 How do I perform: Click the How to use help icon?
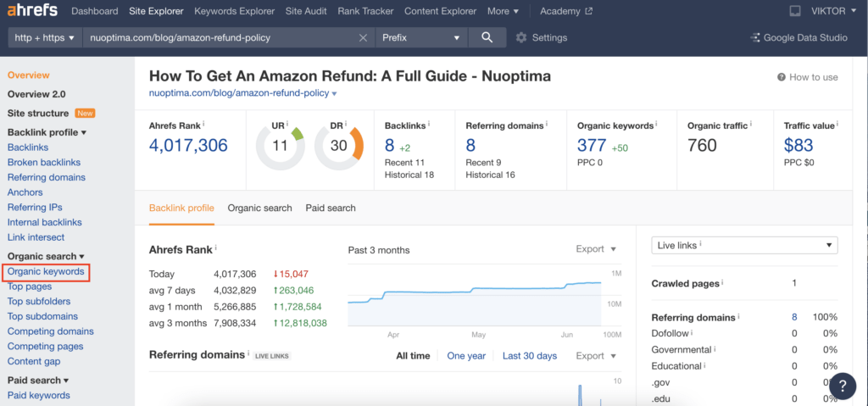coord(782,77)
